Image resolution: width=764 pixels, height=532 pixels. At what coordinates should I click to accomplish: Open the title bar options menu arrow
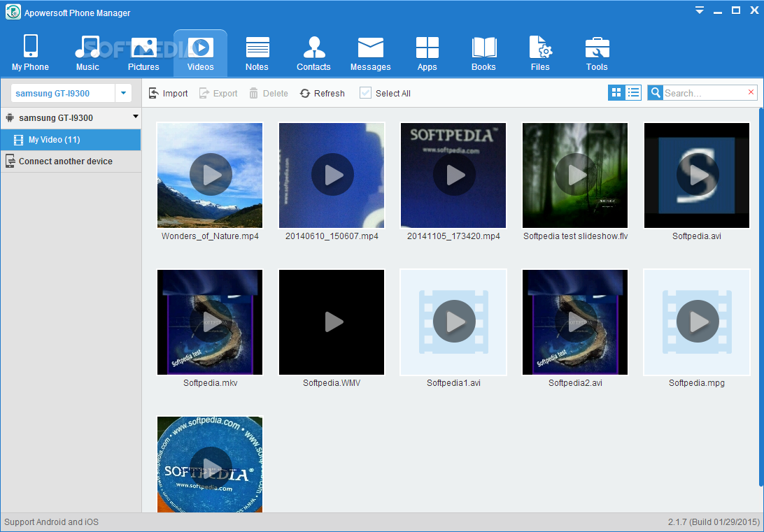tap(699, 10)
